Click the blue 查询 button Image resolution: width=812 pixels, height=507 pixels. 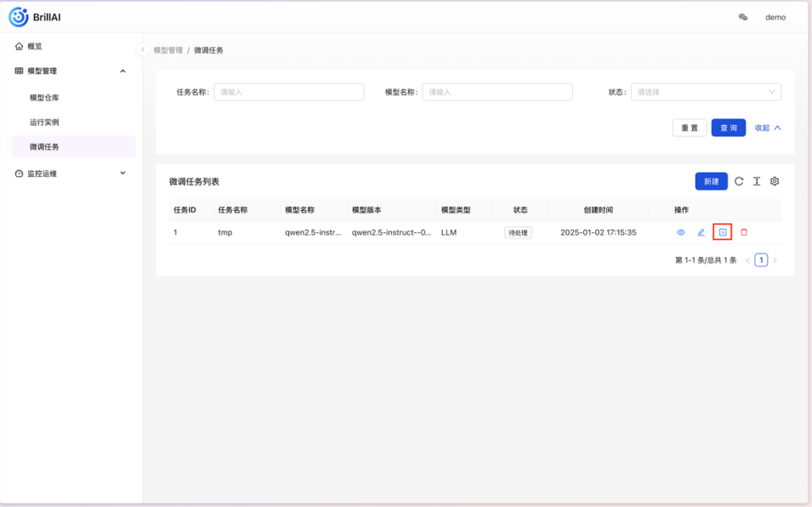coord(728,128)
